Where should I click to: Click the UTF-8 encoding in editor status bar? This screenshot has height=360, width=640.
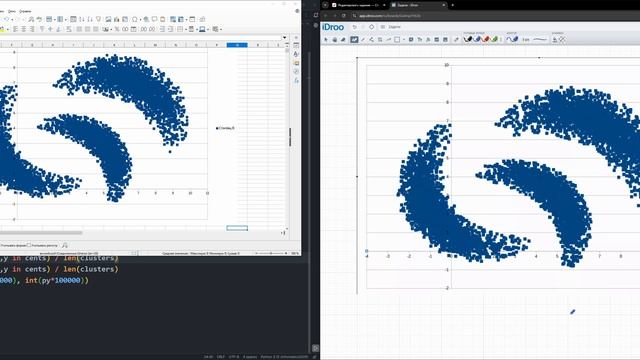tap(234, 357)
